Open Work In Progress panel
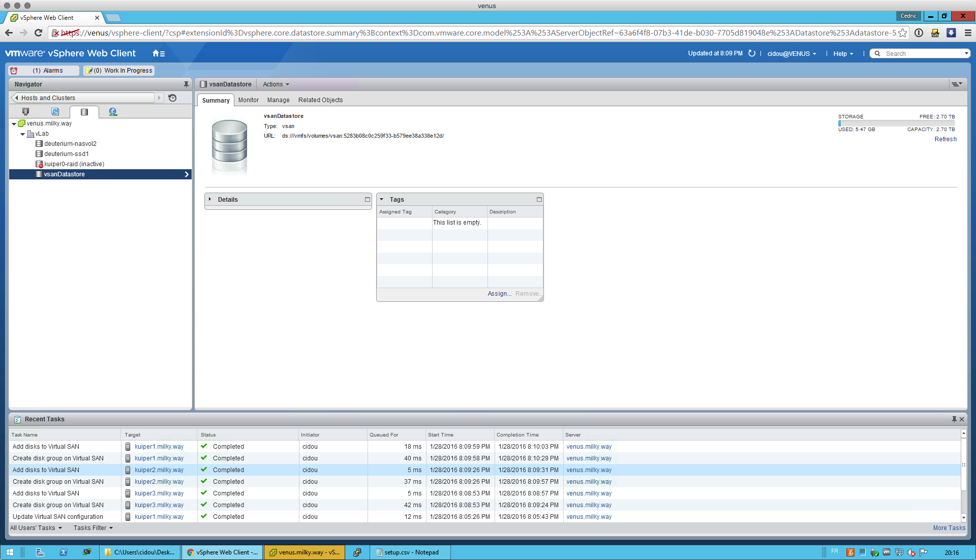This screenshot has width=976, height=560. 119,71
